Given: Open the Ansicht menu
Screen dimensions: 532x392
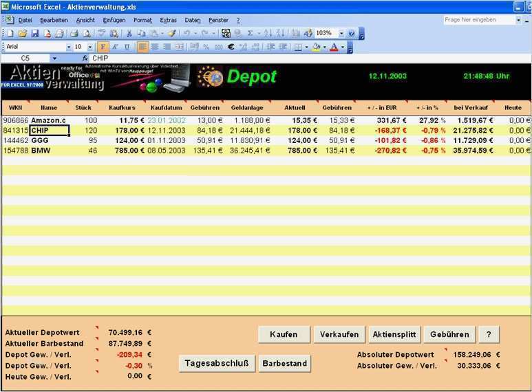Looking at the screenshot, I should click(x=85, y=21).
